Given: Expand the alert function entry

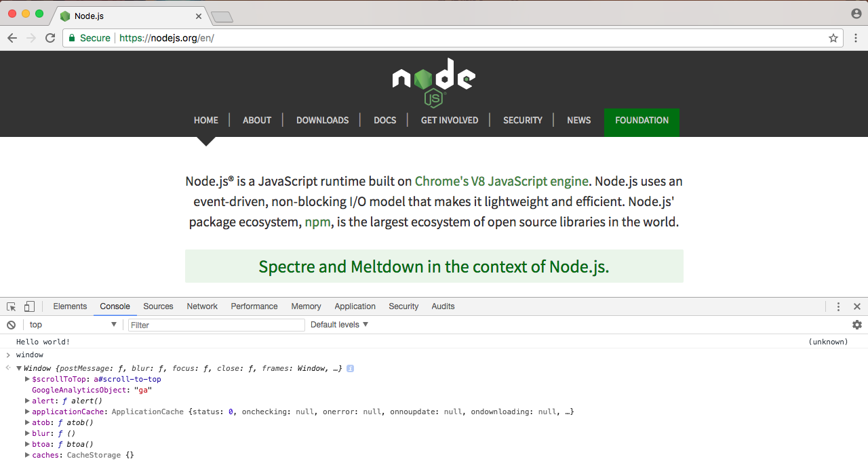Looking at the screenshot, I should tap(27, 401).
